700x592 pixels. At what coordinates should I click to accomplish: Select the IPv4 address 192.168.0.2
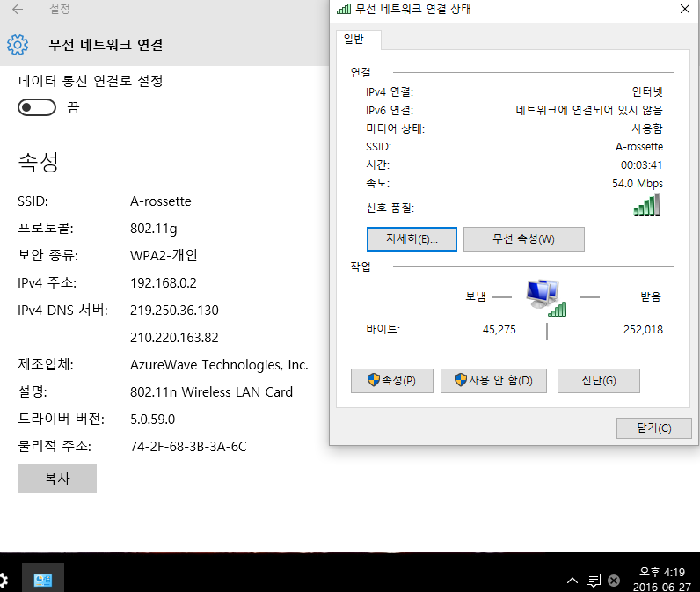164,283
